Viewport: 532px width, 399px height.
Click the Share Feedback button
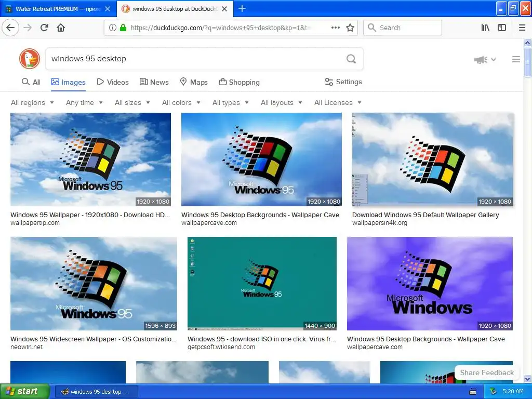487,373
